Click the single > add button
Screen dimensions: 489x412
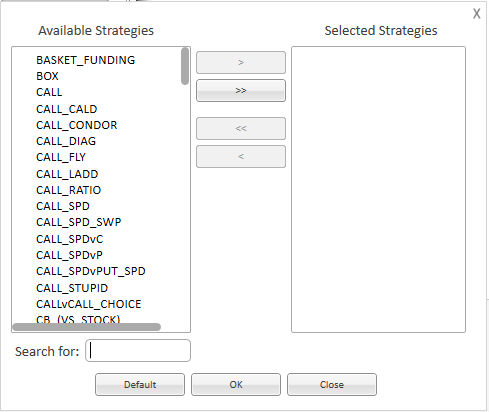pyautogui.click(x=241, y=62)
